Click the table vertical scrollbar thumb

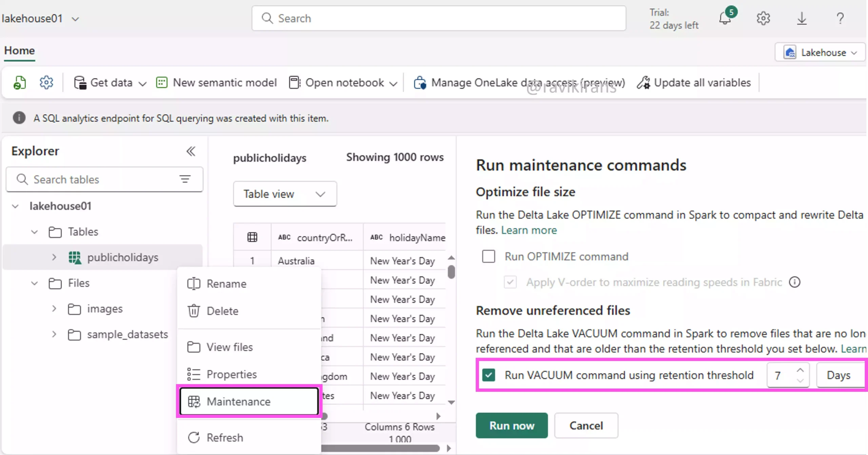pyautogui.click(x=451, y=272)
